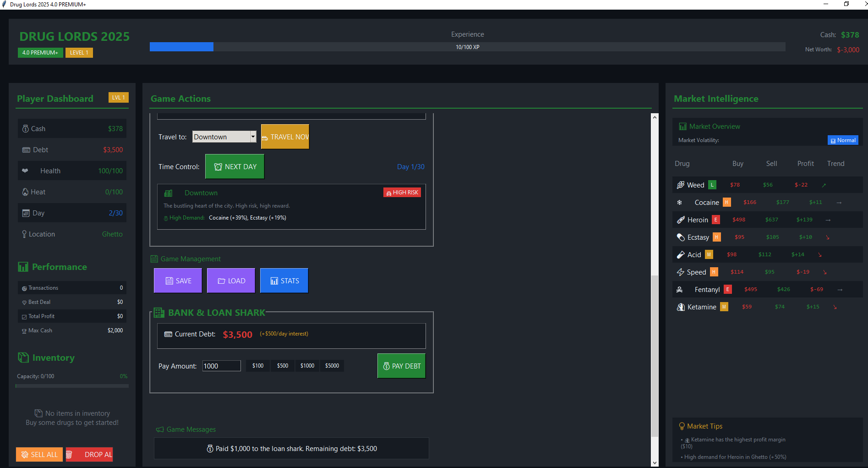This screenshot has height=468, width=868.
Task: Click the Heroin E risk badge
Action: pyautogui.click(x=716, y=220)
